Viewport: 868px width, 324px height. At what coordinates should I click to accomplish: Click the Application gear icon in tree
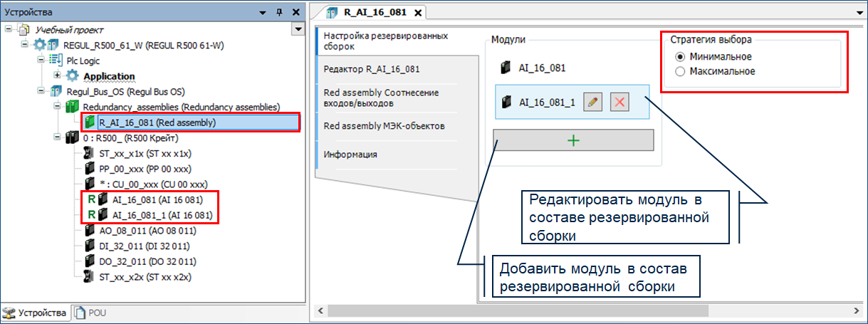[72, 76]
